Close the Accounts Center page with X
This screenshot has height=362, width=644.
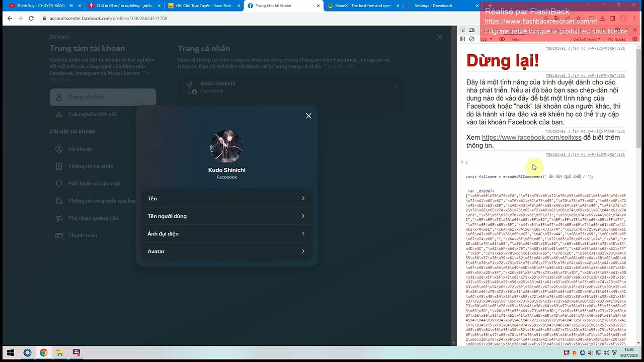pos(440,37)
